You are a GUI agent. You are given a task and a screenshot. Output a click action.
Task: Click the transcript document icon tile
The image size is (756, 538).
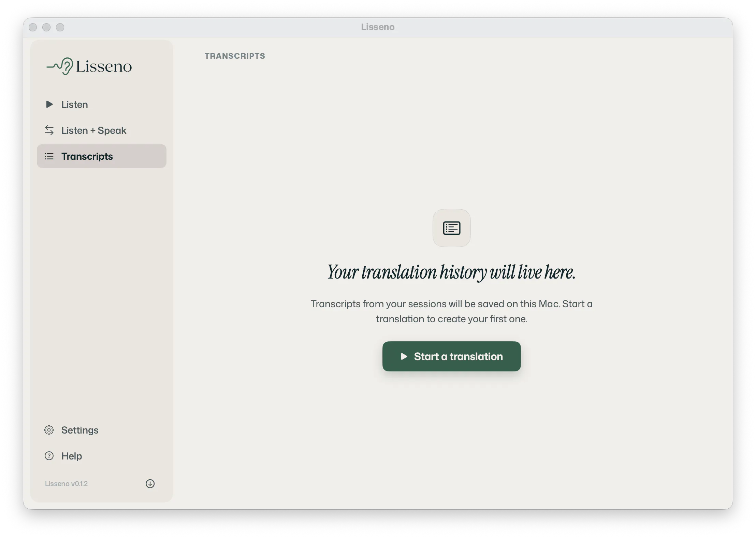click(451, 228)
